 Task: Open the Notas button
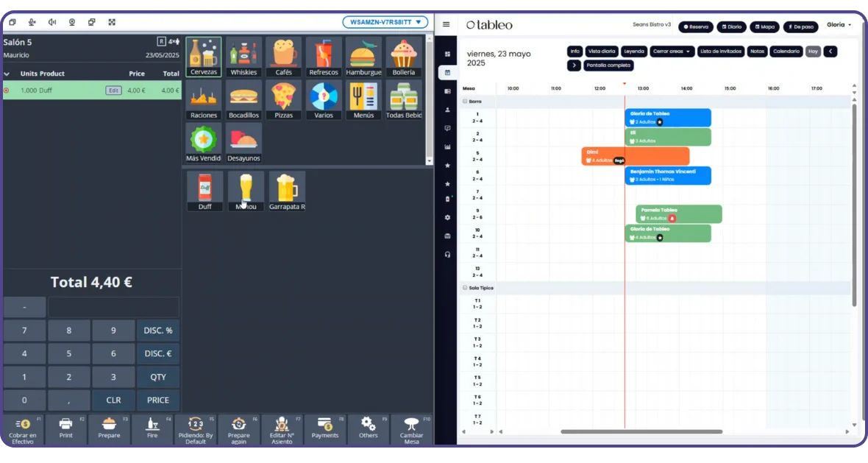pos(757,52)
